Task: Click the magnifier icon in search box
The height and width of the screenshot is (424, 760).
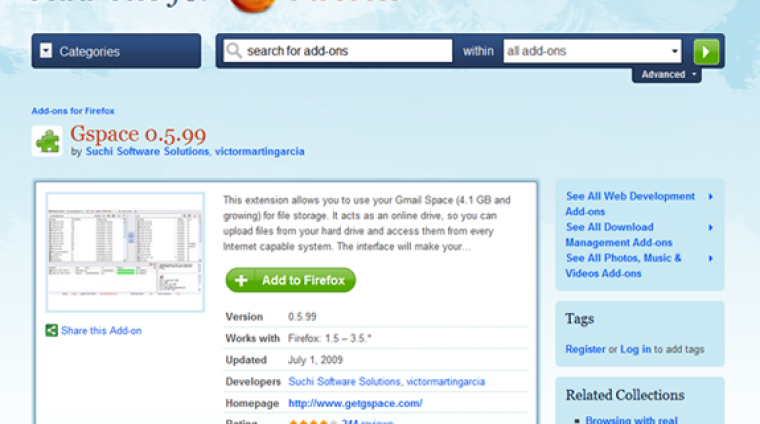Action: coord(234,51)
